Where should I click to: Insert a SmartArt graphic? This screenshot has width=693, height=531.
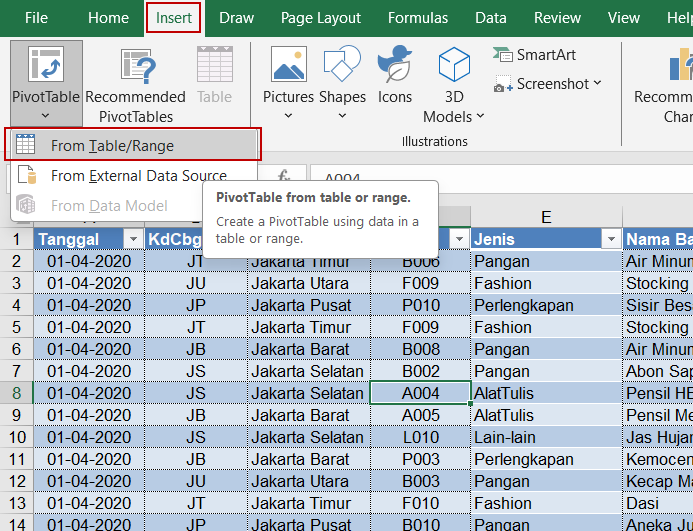[x=534, y=55]
